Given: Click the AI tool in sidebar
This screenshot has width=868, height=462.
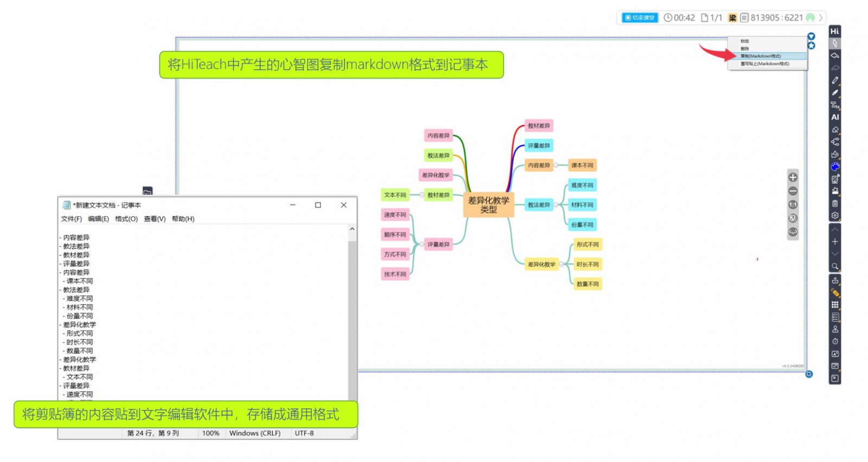Looking at the screenshot, I should pos(835,117).
